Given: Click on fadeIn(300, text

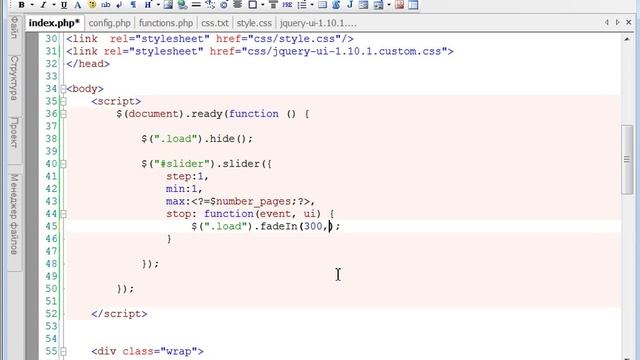Looking at the screenshot, I should coord(294,226).
